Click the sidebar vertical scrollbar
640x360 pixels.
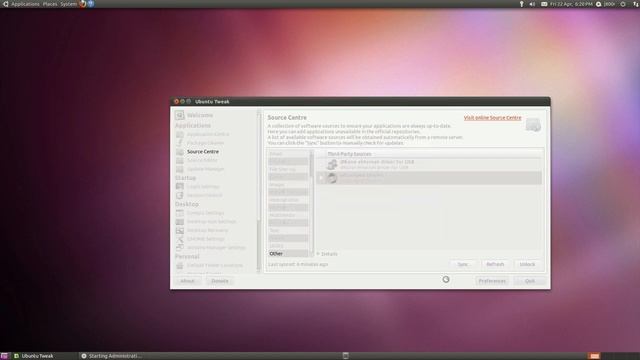(258, 191)
